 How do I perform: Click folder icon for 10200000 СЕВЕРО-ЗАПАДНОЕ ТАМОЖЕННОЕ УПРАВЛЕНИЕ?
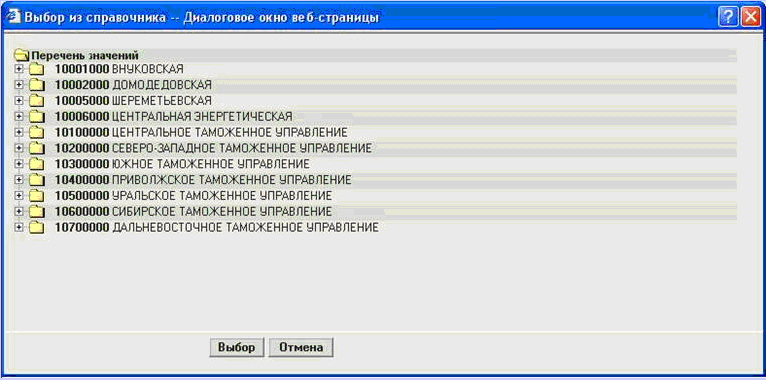coord(37,148)
